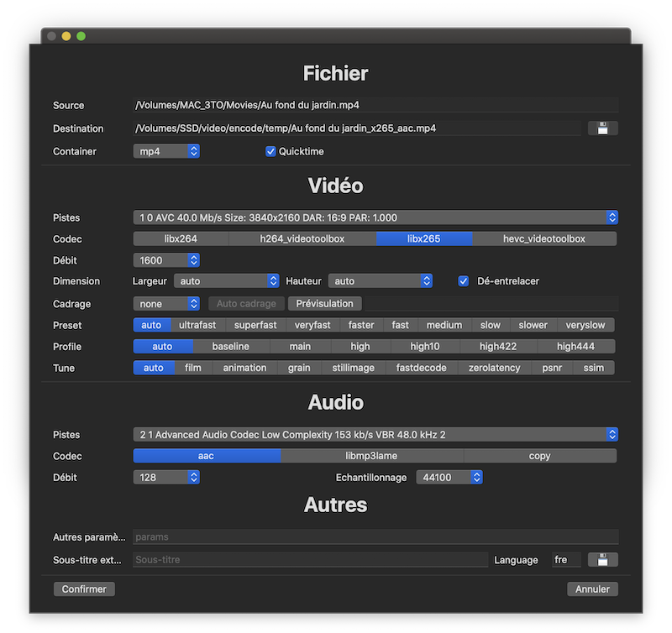Set Profile to high444

(x=575, y=347)
